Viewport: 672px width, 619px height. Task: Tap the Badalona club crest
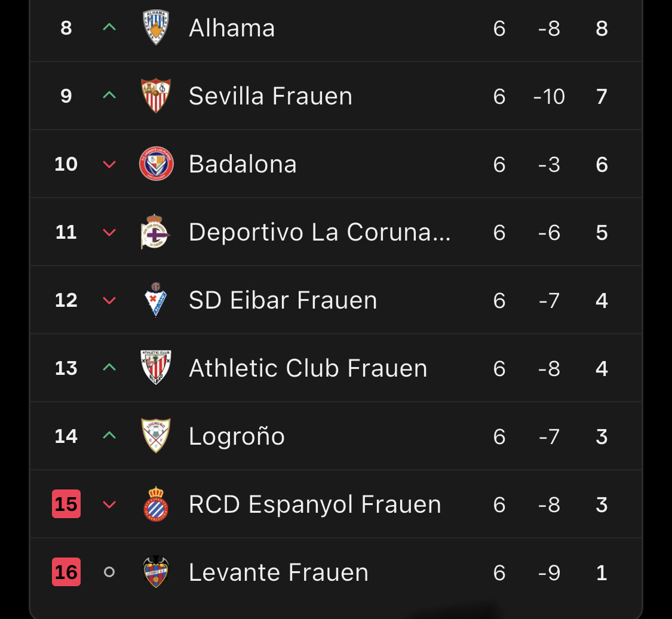(x=156, y=164)
